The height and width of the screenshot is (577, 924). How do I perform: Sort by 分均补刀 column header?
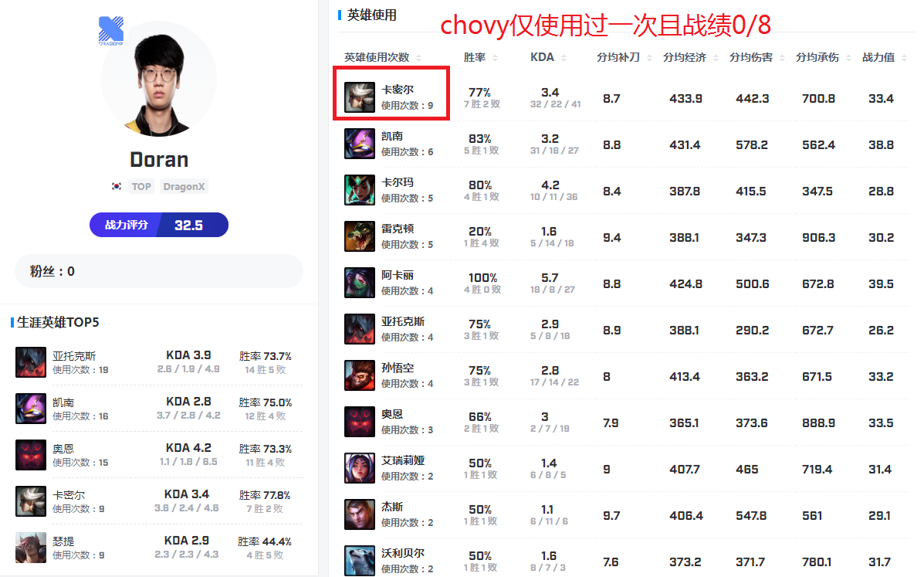[x=624, y=57]
